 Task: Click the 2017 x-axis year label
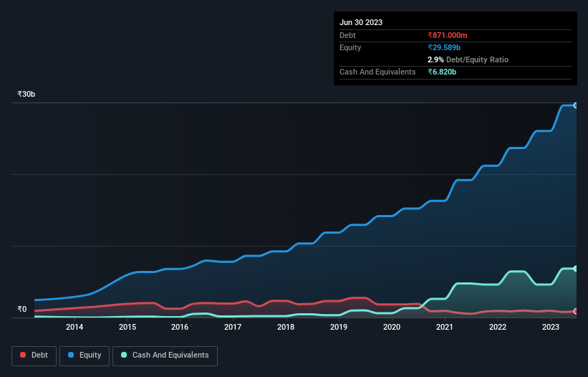233,327
